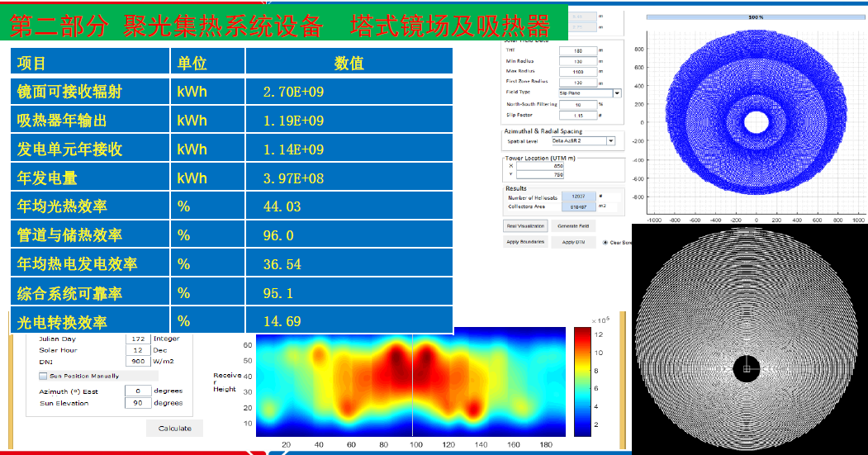Edit the Tower Location X field

(540, 165)
